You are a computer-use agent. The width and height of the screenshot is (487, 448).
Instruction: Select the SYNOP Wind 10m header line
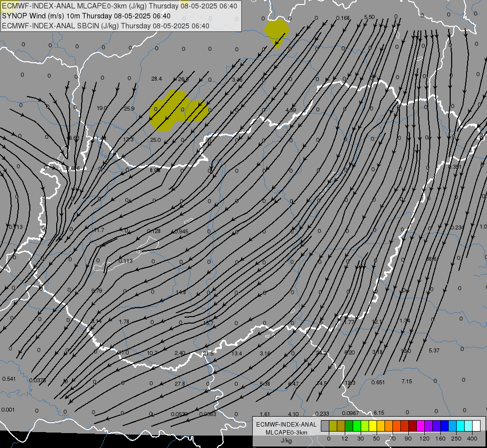(x=86, y=16)
